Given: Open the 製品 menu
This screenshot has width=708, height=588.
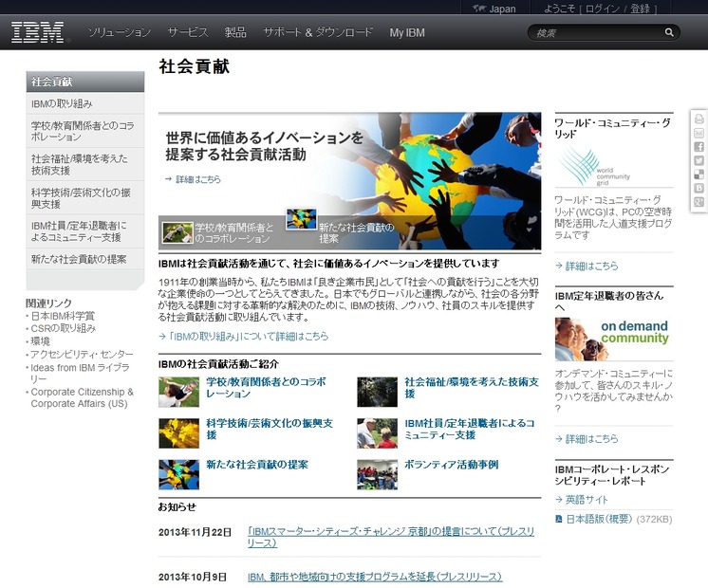Looking at the screenshot, I should pos(235,32).
